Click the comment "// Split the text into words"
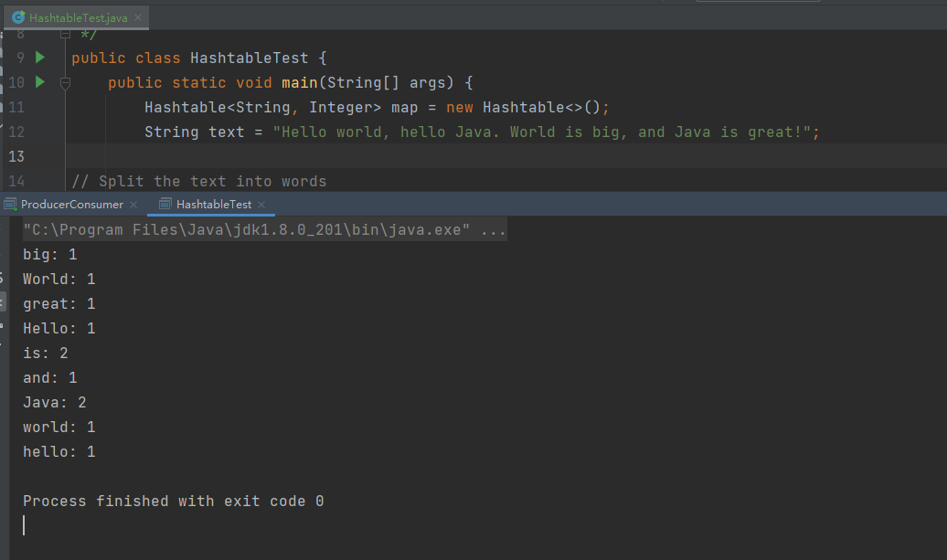The image size is (947, 560). 198,181
